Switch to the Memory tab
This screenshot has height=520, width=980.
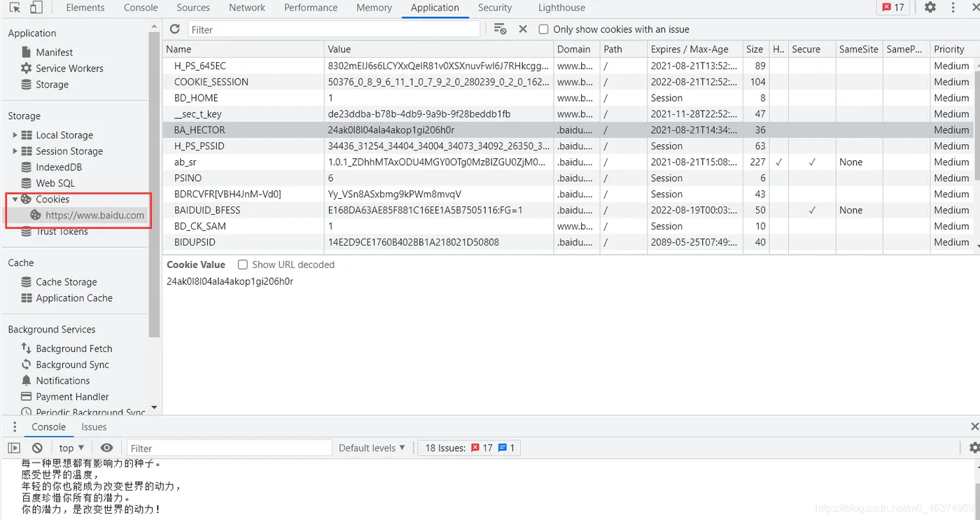[374, 8]
